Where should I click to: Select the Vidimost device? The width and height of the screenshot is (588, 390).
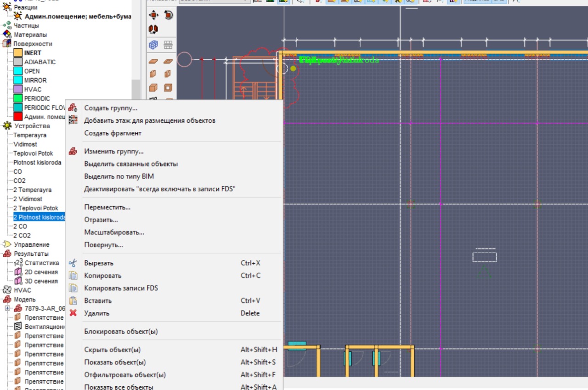(x=25, y=144)
